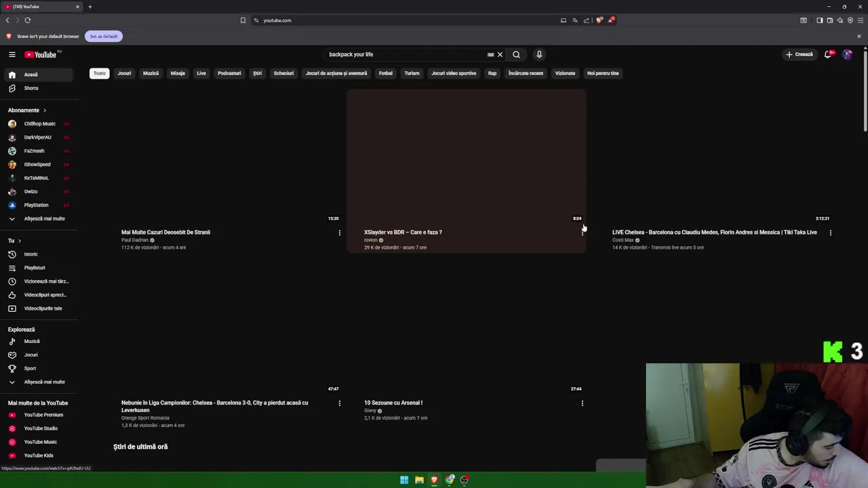868x488 pixels.
Task: Open Playlisturi in the sidebar
Action: pos(39,268)
